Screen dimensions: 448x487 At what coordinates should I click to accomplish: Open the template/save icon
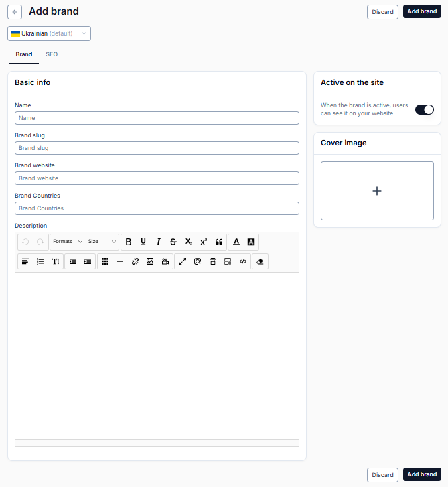[228, 261]
